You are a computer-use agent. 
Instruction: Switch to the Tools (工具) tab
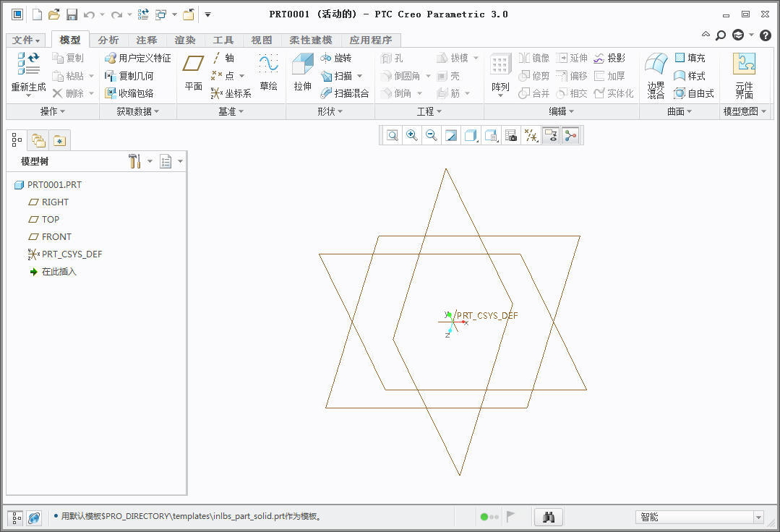223,40
